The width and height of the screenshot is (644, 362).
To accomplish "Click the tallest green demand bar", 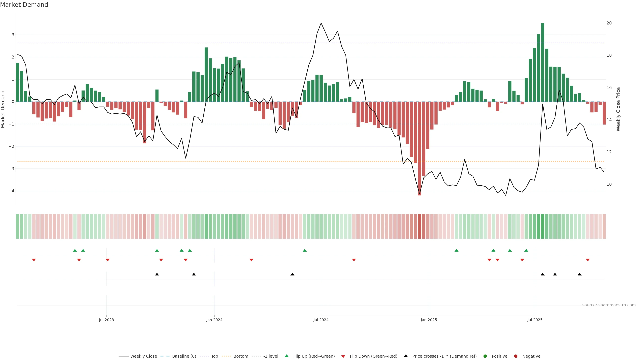I will pos(543,63).
